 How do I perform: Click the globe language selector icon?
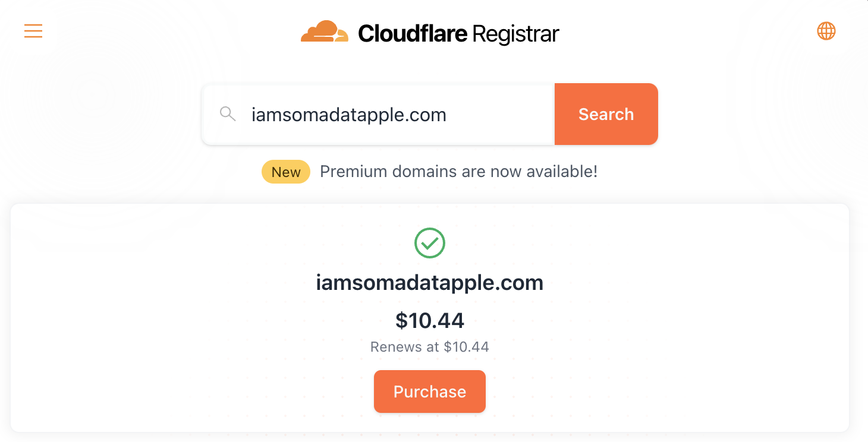pyautogui.click(x=826, y=31)
